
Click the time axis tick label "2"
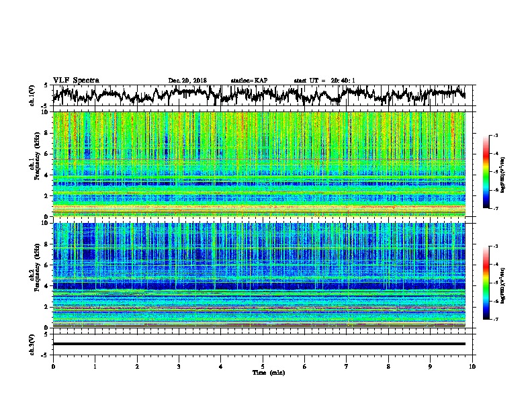coord(137,367)
